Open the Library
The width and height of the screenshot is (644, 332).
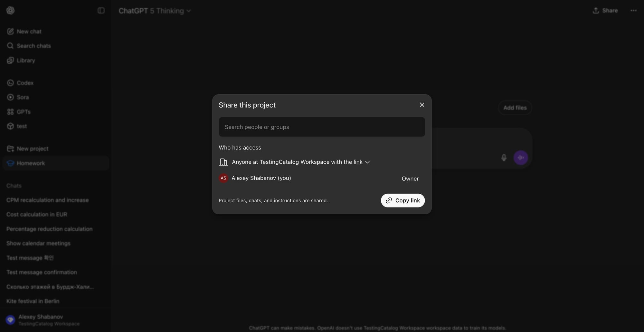pyautogui.click(x=26, y=60)
